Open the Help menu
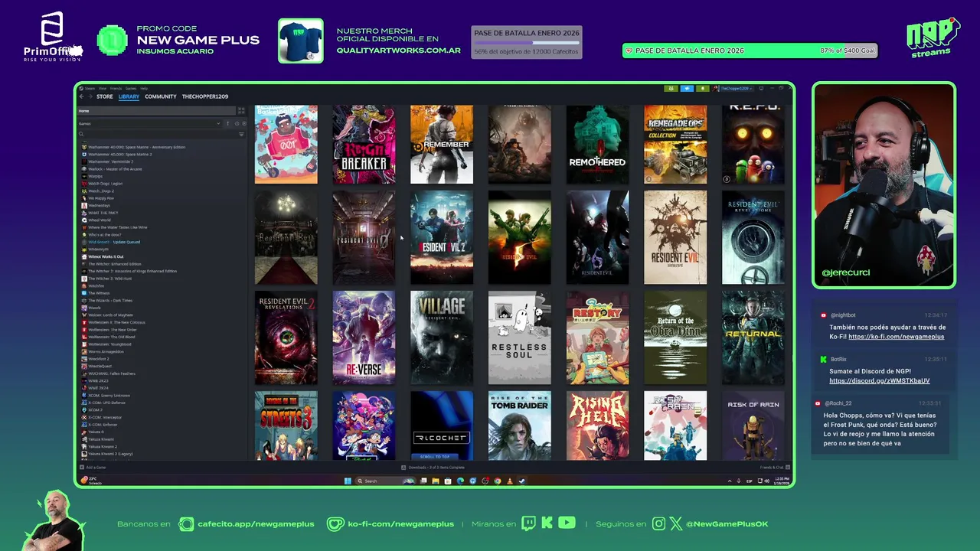Screen dimensions: 980x551 pos(144,89)
